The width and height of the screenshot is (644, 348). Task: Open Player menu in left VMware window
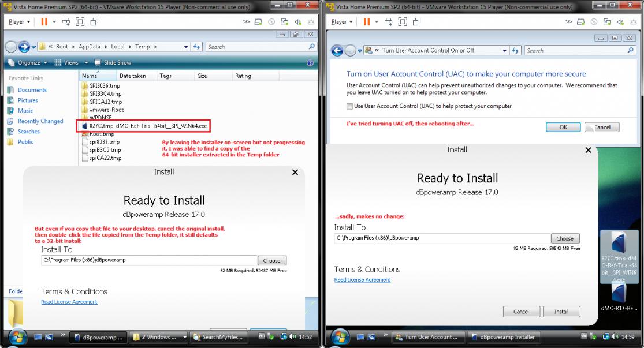click(x=19, y=22)
